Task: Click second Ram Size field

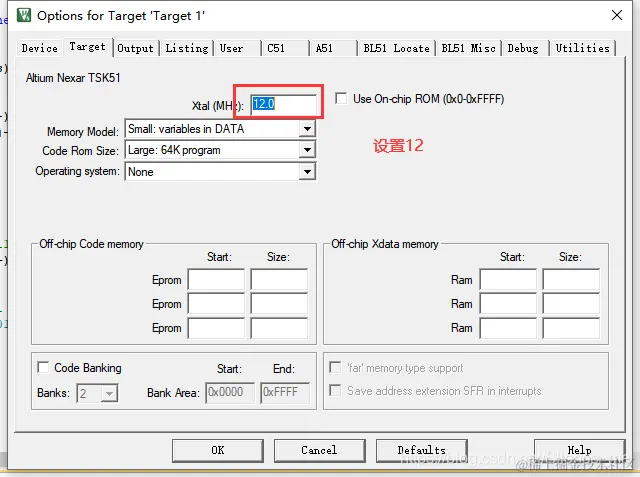Action: [x=571, y=304]
